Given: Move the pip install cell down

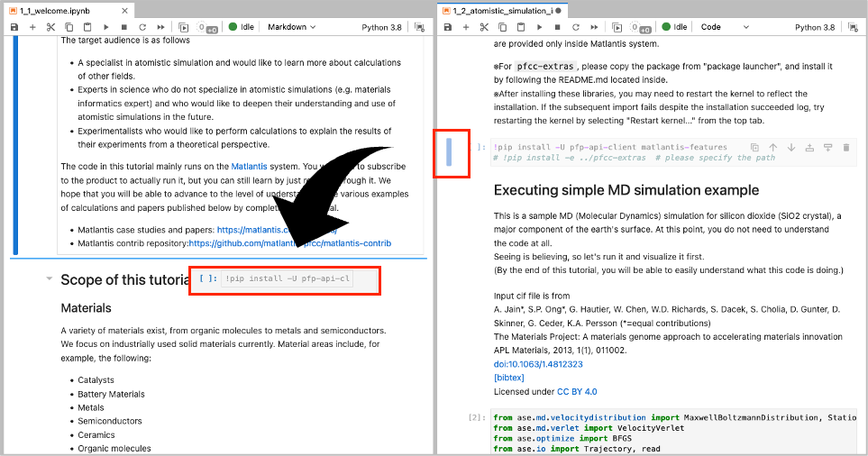Looking at the screenshot, I should click(791, 147).
